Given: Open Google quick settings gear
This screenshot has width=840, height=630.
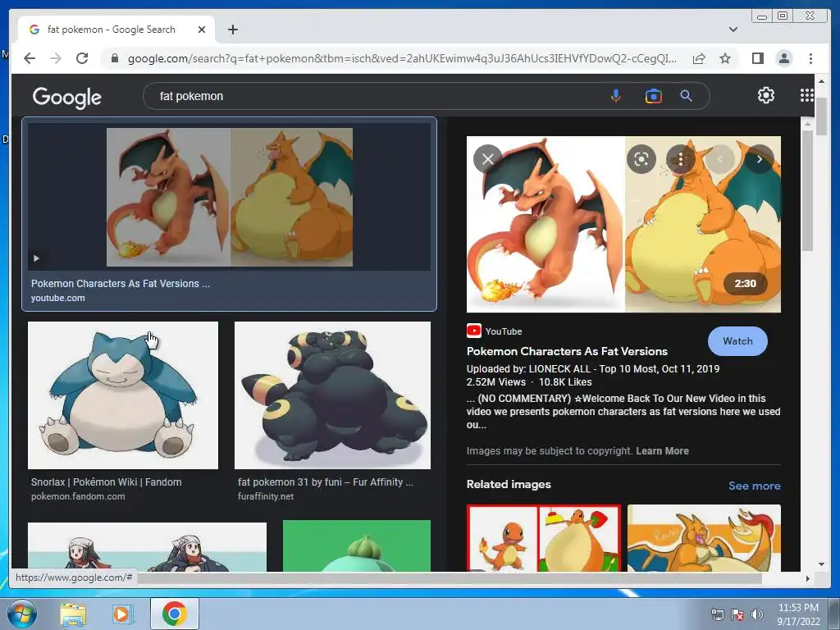Looking at the screenshot, I should [x=766, y=95].
